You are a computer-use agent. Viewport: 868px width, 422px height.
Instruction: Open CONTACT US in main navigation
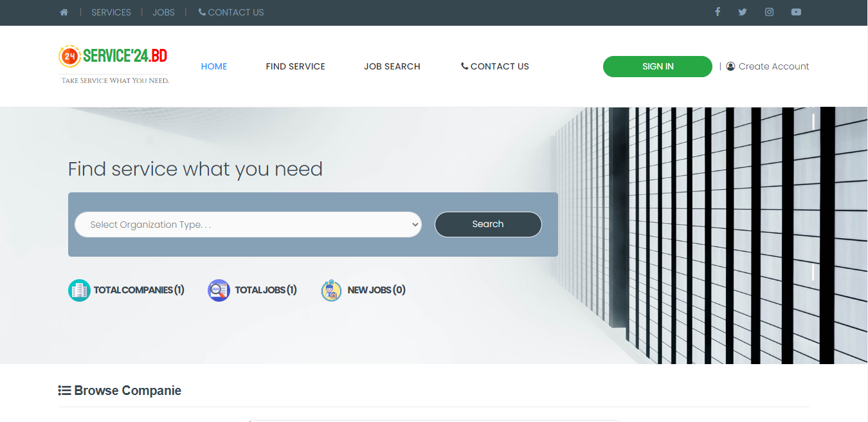[495, 66]
